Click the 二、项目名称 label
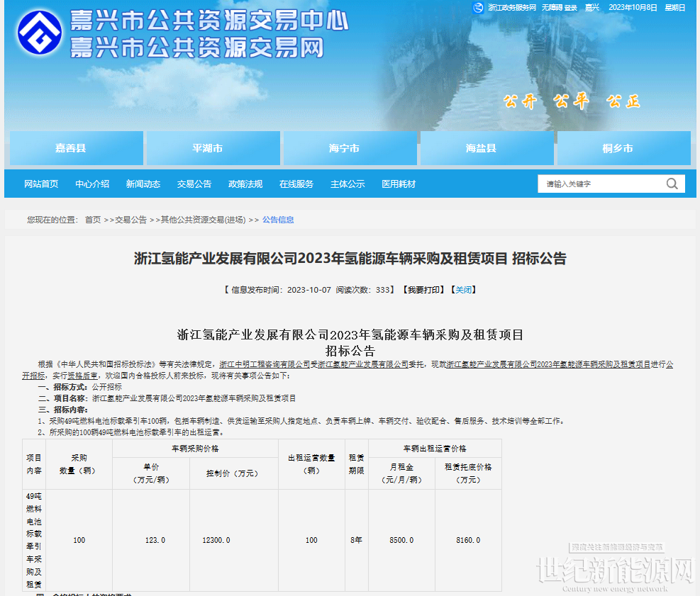 point(63,398)
